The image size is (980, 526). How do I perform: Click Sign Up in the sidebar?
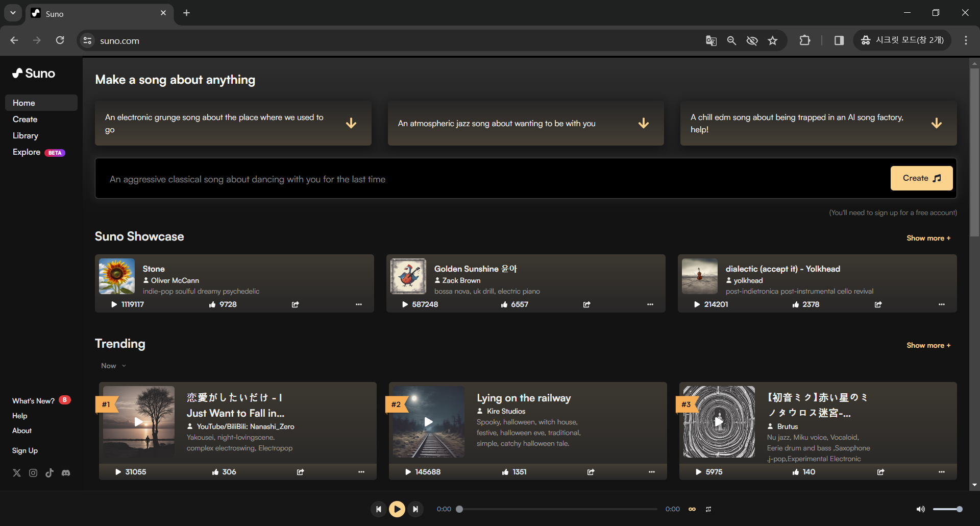coord(25,450)
